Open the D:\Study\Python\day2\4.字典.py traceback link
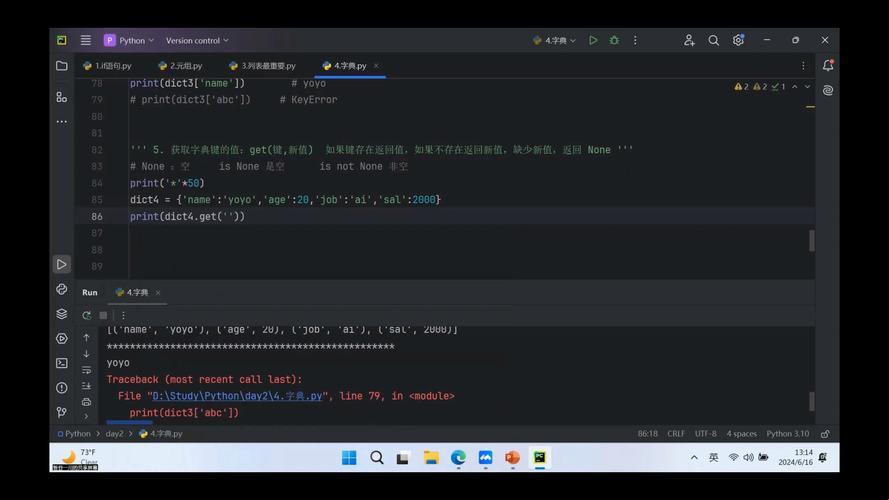The height and width of the screenshot is (500, 889). [x=237, y=396]
